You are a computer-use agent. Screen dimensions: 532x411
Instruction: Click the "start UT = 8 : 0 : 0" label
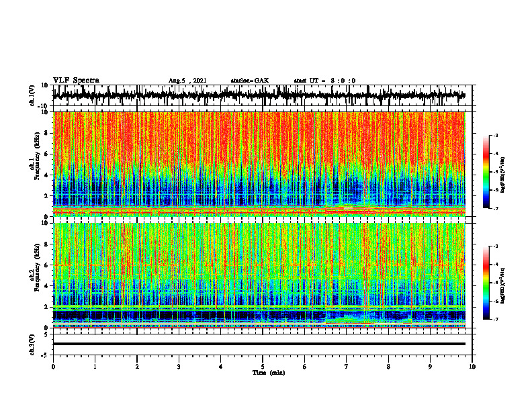pyautogui.click(x=324, y=81)
